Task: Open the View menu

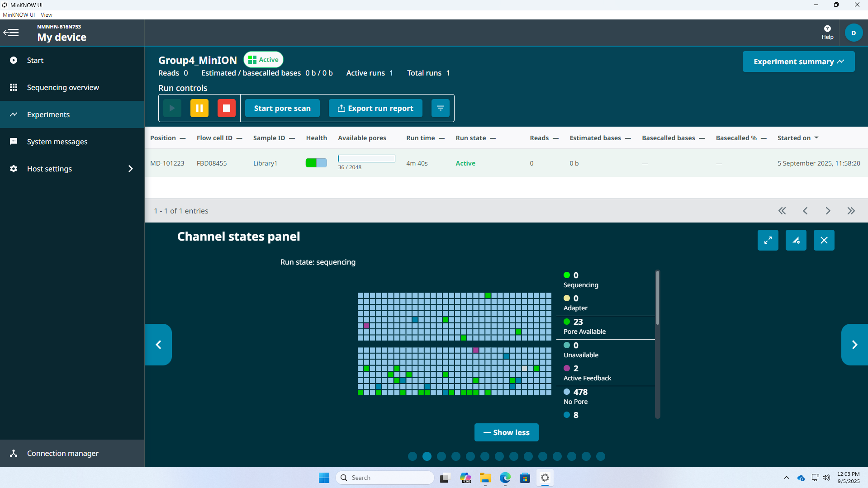Action: [46, 15]
